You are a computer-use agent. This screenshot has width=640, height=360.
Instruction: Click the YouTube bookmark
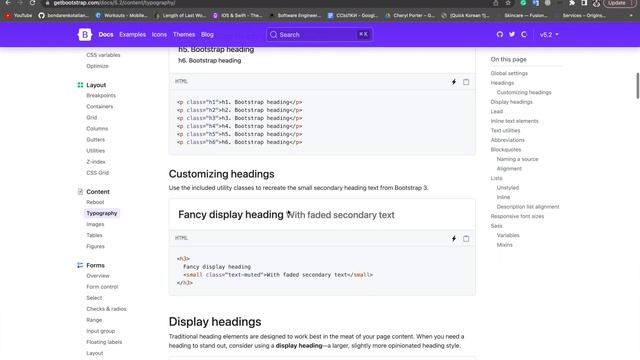click(x=18, y=16)
